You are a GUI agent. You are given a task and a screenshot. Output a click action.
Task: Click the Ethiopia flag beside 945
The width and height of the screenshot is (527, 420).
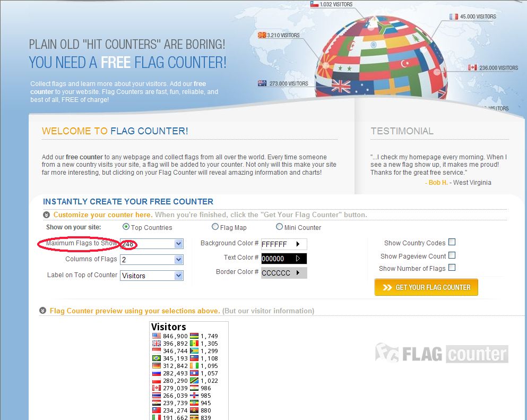click(194, 402)
